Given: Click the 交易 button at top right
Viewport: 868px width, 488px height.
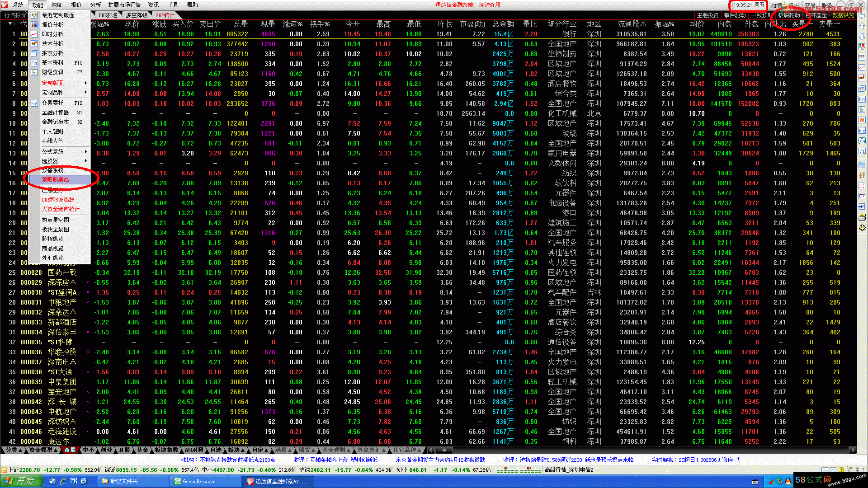Looking at the screenshot, I should tap(810, 5).
